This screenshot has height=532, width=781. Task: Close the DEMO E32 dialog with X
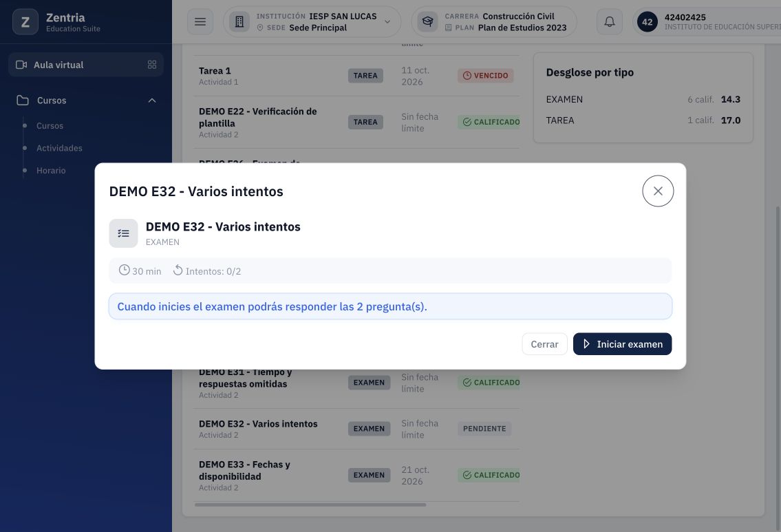[658, 191]
